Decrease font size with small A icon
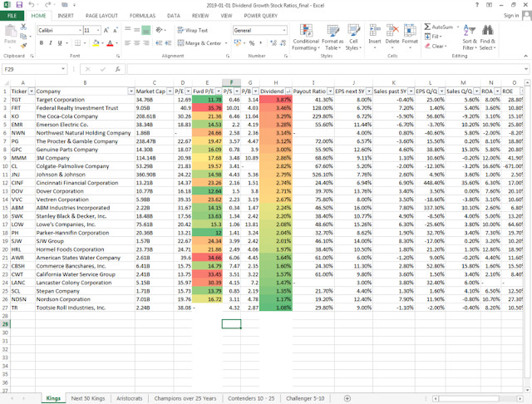Viewport: 532px width, 404px height. point(116,31)
